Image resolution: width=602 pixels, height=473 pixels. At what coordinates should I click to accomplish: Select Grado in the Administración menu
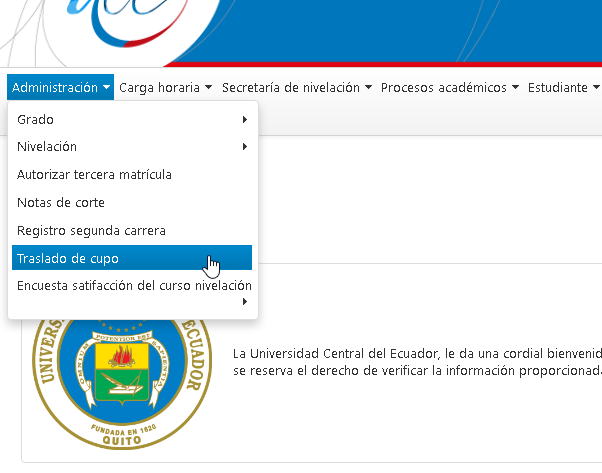(x=35, y=119)
